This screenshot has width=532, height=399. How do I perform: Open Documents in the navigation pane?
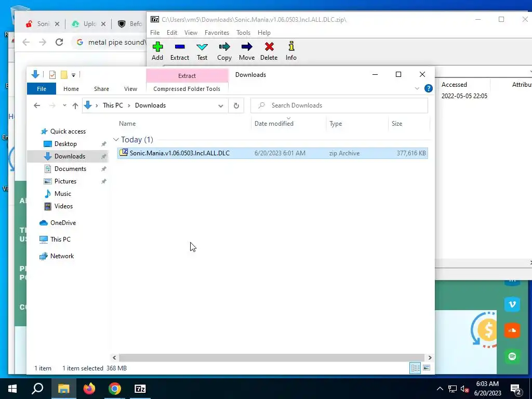pos(70,169)
